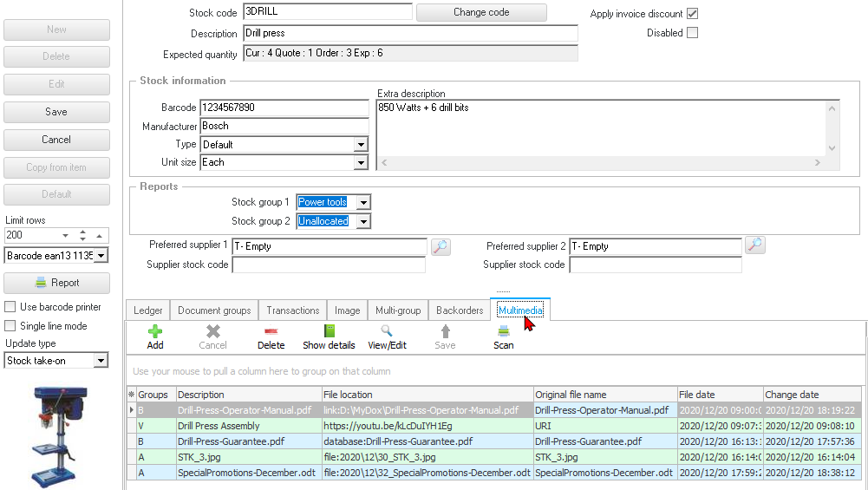Open Show details green book icon
868x490 pixels.
tap(329, 331)
